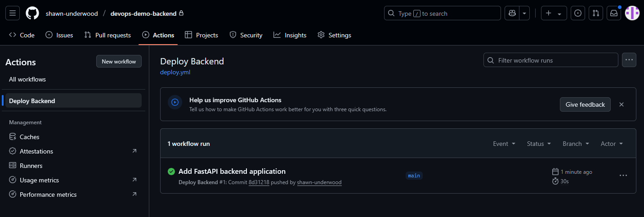The width and height of the screenshot is (644, 217).
Task: Click the green success status icon
Action: coord(171,171)
